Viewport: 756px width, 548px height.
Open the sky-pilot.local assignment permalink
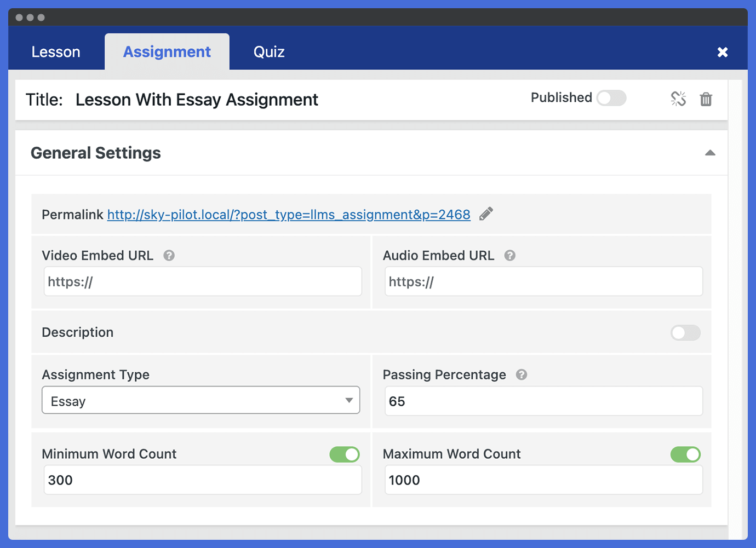[x=289, y=215]
